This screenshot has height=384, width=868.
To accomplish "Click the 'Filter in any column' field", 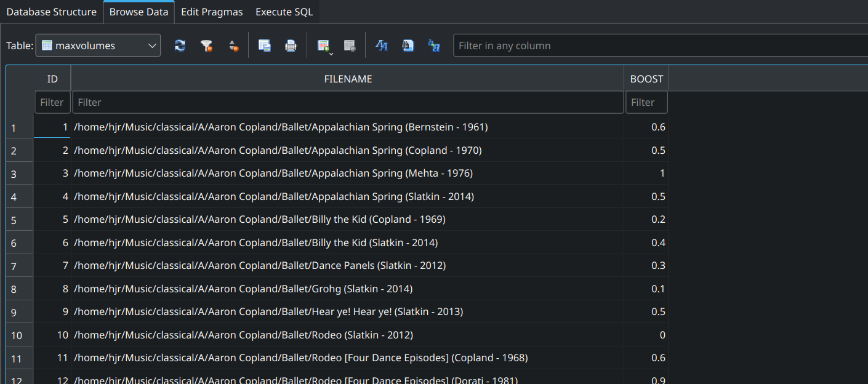I will [x=659, y=45].
